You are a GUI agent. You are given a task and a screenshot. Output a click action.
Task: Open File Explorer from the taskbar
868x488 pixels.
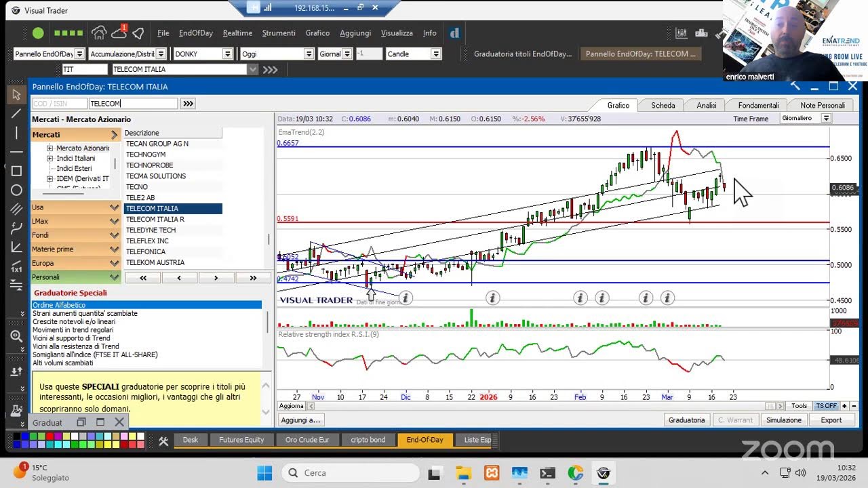tap(463, 472)
